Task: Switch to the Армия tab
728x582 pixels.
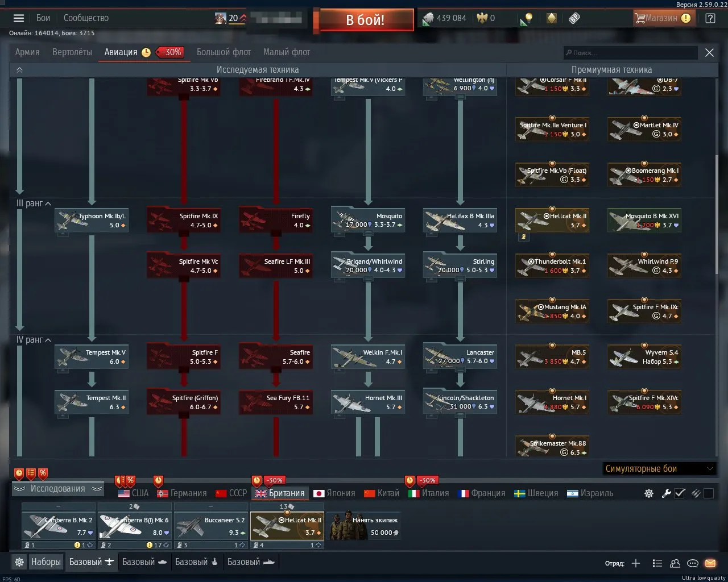Action: 27,52
